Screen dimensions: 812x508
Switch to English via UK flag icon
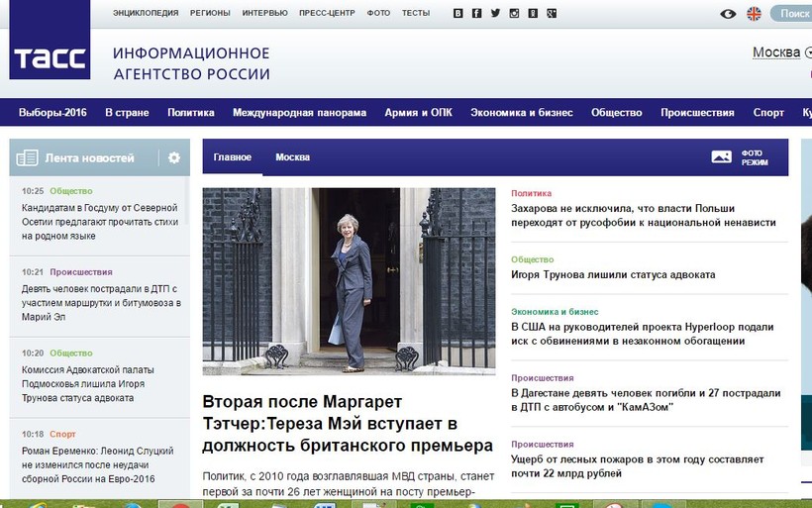click(x=755, y=13)
